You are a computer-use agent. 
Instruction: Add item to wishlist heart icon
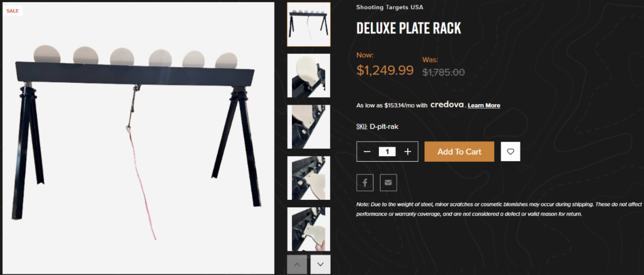click(510, 151)
